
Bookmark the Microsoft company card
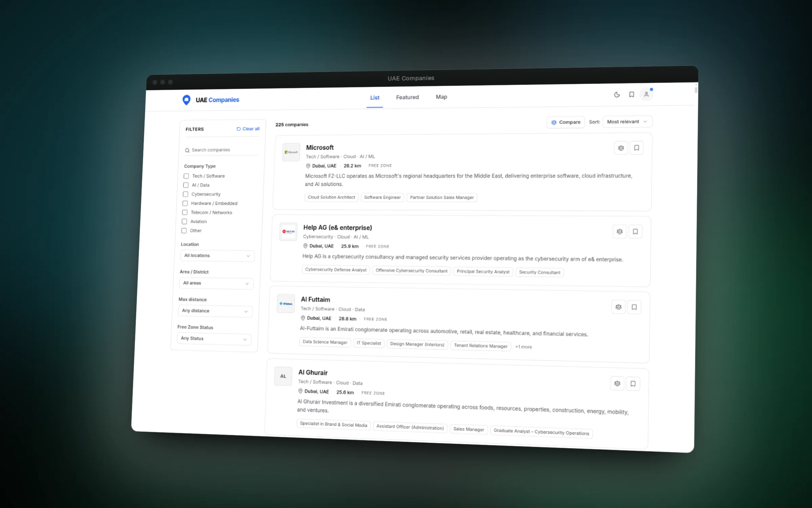[636, 148]
